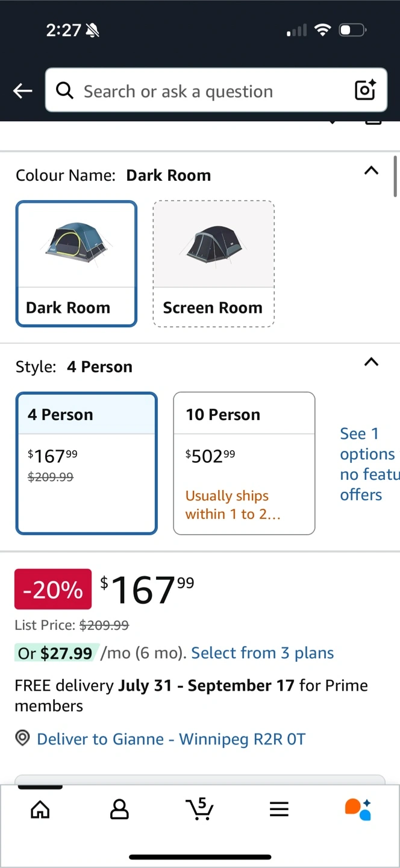This screenshot has width=400, height=868.
Task: Tap the delivery location pin icon
Action: pos(22,738)
